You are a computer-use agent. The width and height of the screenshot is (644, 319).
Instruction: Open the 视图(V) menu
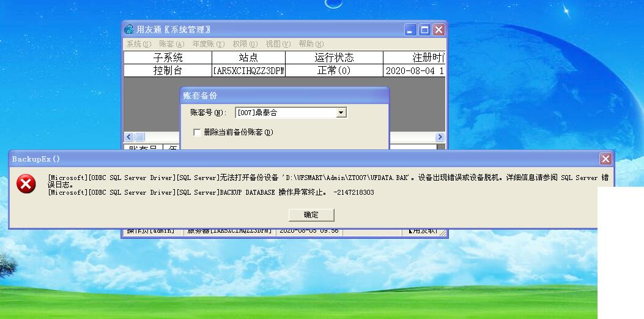(x=278, y=44)
